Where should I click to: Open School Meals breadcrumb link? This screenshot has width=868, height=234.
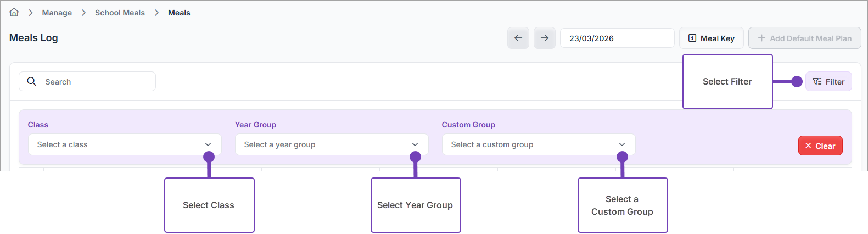[x=120, y=13]
